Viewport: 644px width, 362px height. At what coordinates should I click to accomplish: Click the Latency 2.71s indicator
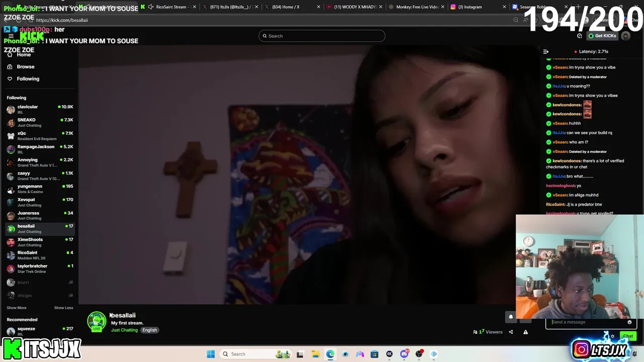pos(591,51)
